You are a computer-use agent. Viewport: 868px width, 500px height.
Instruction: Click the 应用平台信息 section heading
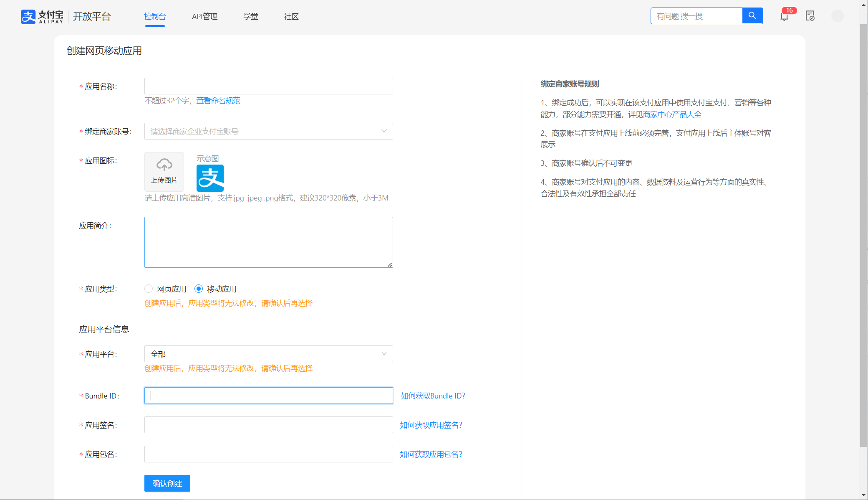(104, 329)
